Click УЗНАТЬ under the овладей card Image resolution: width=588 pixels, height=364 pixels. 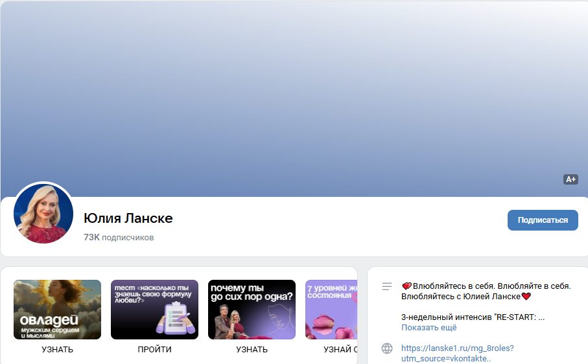57,350
